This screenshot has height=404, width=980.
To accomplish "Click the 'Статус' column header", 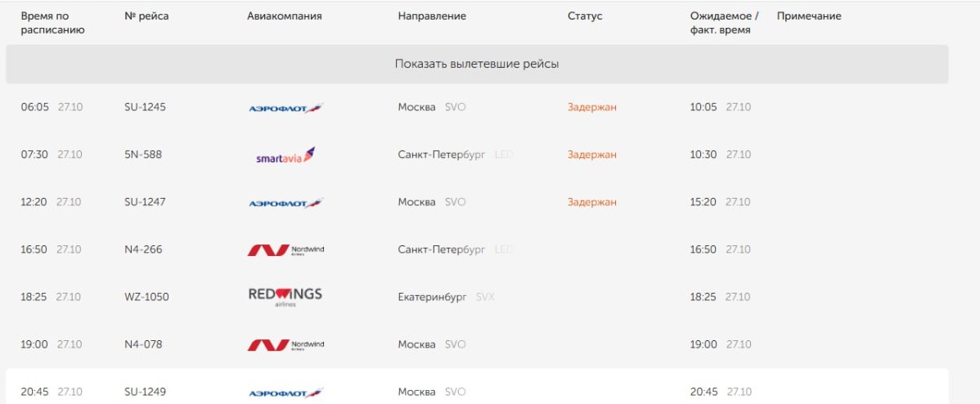I will click(x=584, y=16).
